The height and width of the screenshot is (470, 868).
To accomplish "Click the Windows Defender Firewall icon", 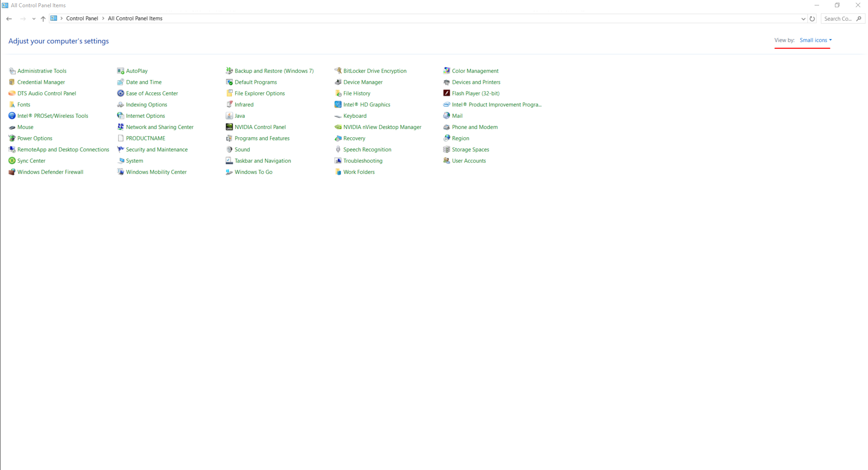I will [x=12, y=172].
